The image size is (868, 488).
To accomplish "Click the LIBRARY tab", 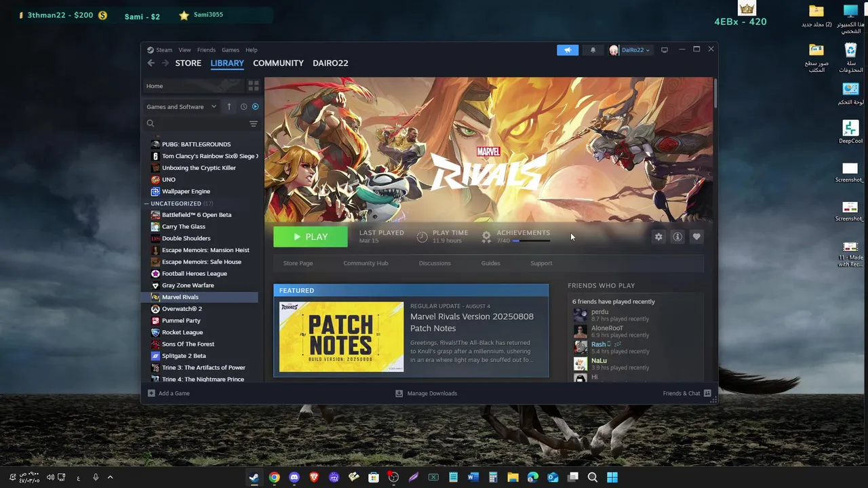I will point(227,63).
